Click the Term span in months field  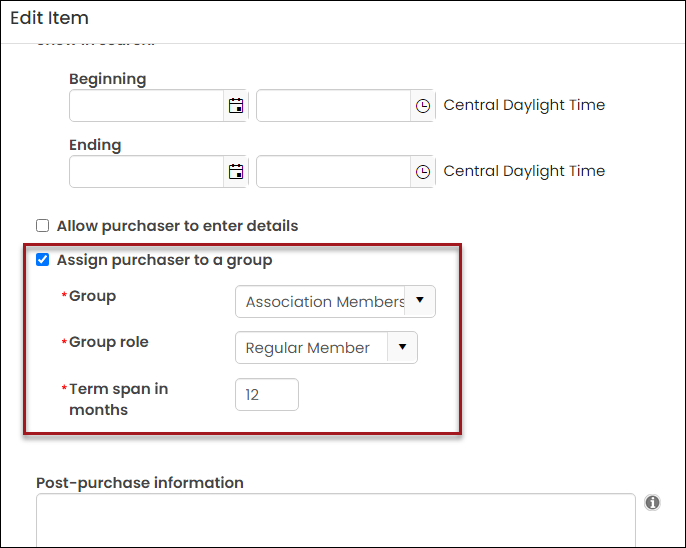(x=267, y=394)
